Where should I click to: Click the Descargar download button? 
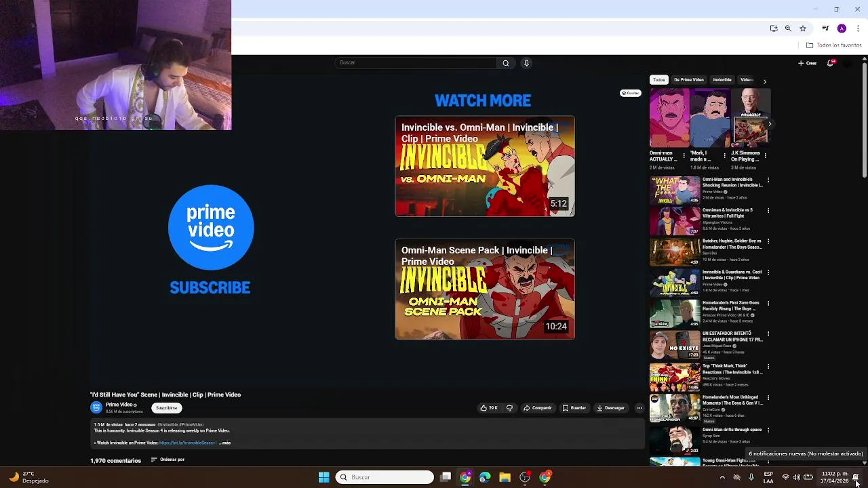pyautogui.click(x=610, y=408)
